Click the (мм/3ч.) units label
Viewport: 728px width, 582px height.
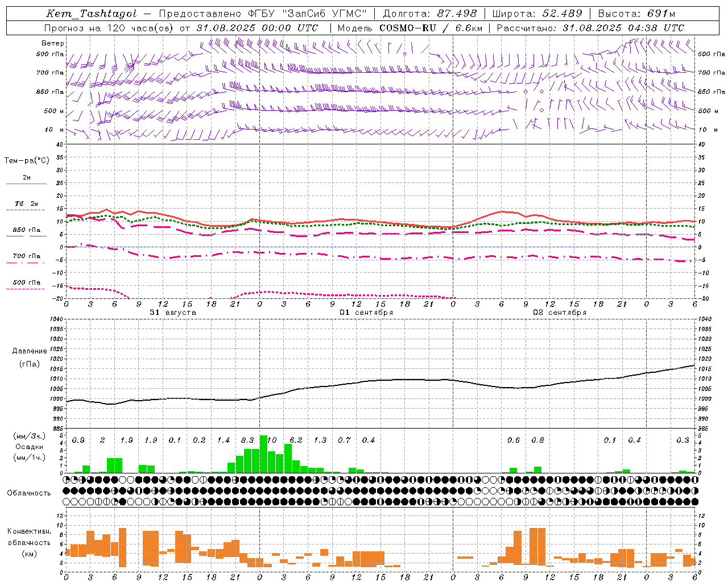pyautogui.click(x=30, y=436)
